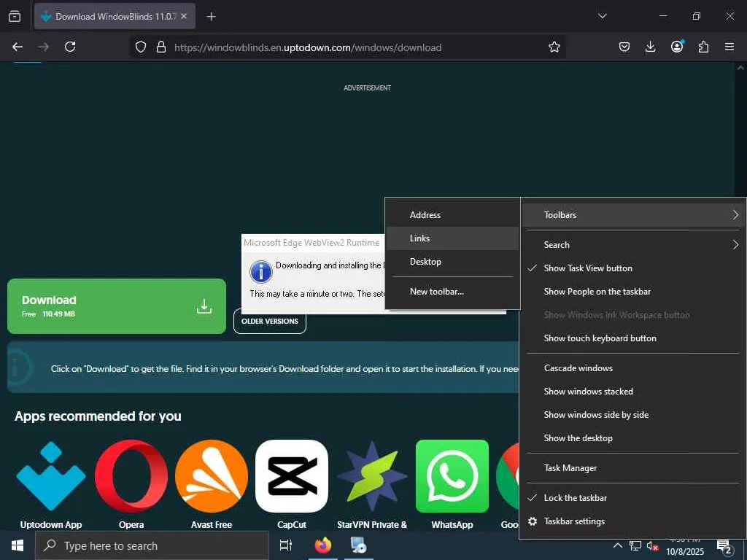The height and width of the screenshot is (560, 747).
Task: Click the Windows Start button
Action: [18, 545]
